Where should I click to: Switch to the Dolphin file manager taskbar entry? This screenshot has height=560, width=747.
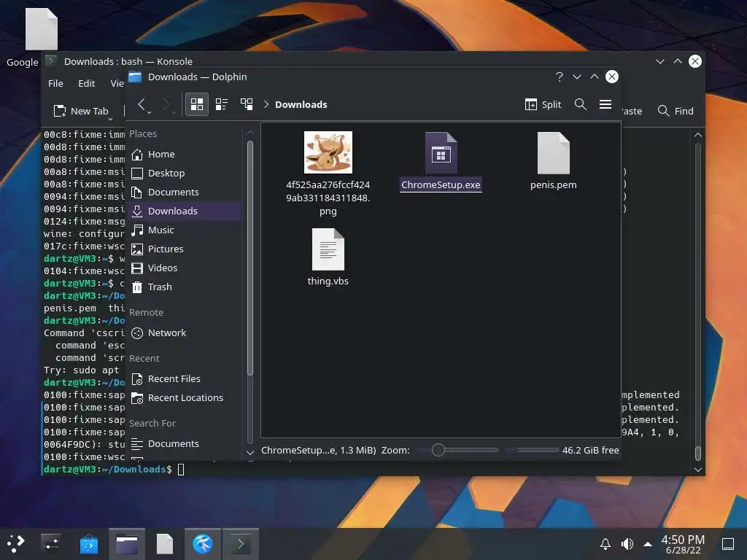[x=127, y=544]
